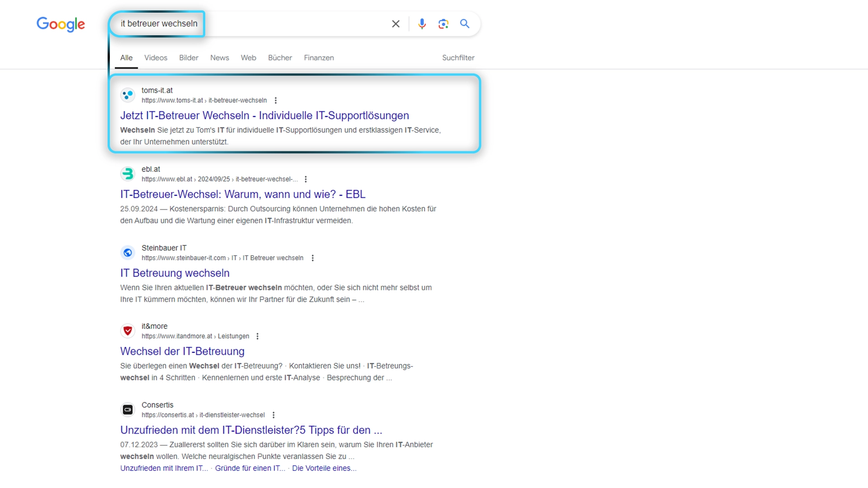Screen dimensions: 868x488
Task: Open the three-dot menu for toms-it.at result
Action: [276, 100]
